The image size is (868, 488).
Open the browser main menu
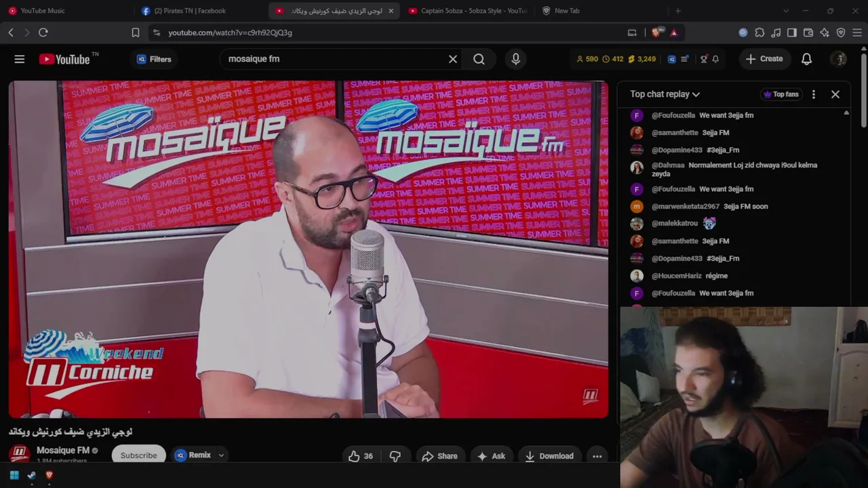point(857,33)
